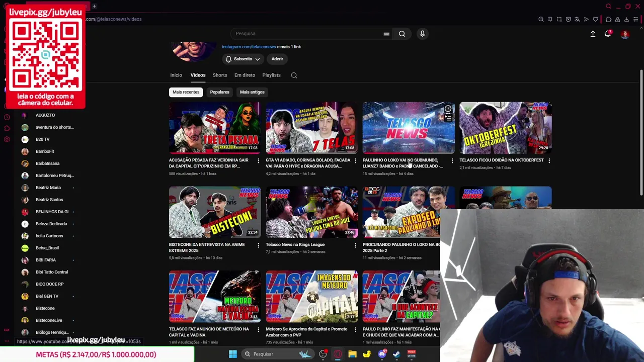Open the ad blocker shield icon
Image resolution: width=644 pixels, height=362 pixels.
568,20
